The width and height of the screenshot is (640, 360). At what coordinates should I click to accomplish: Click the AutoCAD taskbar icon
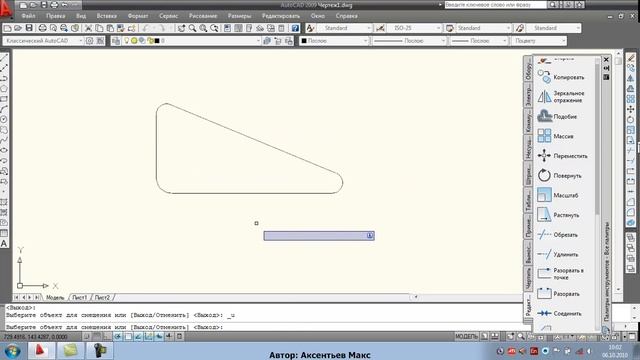click(x=41, y=351)
